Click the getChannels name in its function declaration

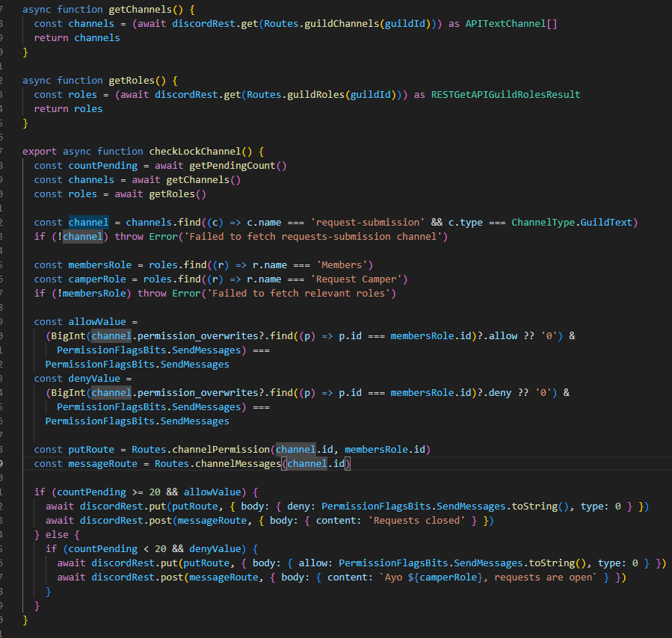(x=140, y=9)
